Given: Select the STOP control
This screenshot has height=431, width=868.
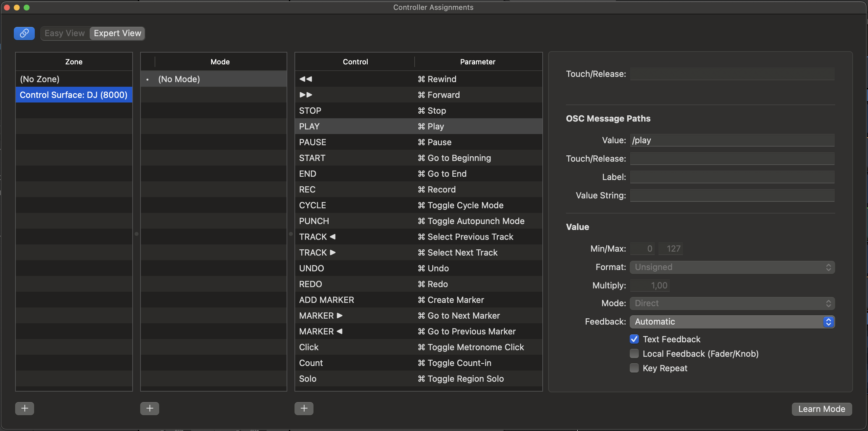Looking at the screenshot, I should (x=419, y=111).
